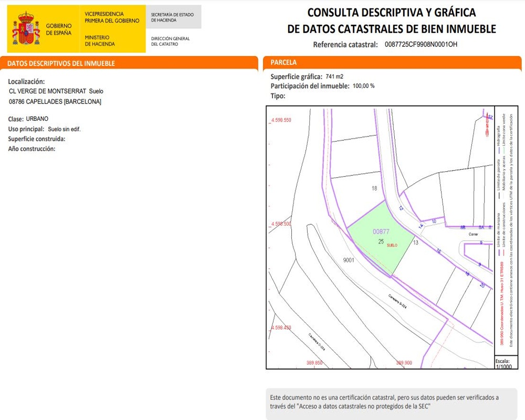The width and height of the screenshot is (525, 420).
Task: Click 'MINISTERIO DE HACIENDA' in the yellow banner
Action: click(x=100, y=40)
